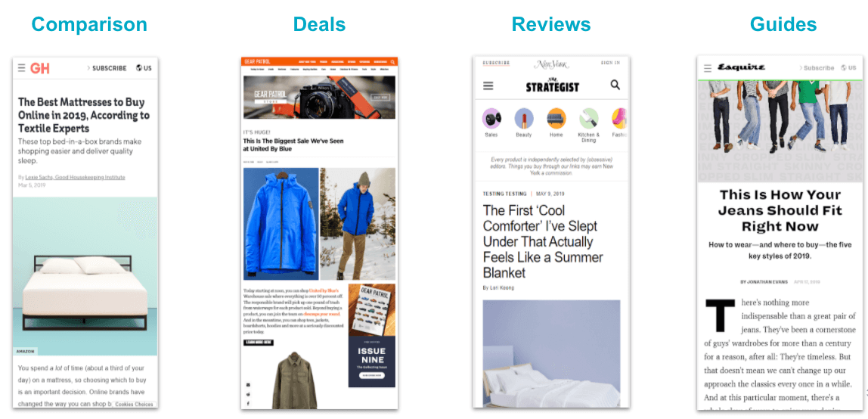The height and width of the screenshot is (419, 868).
Task: Select the Beauty lipstick category icon
Action: pos(524,119)
